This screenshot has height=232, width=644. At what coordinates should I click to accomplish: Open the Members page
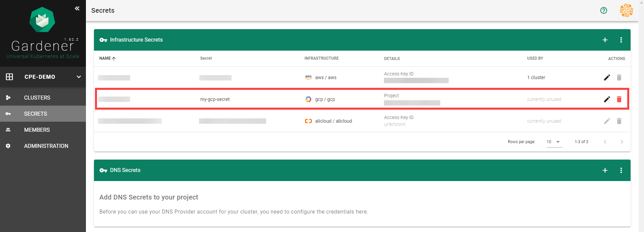(x=37, y=130)
